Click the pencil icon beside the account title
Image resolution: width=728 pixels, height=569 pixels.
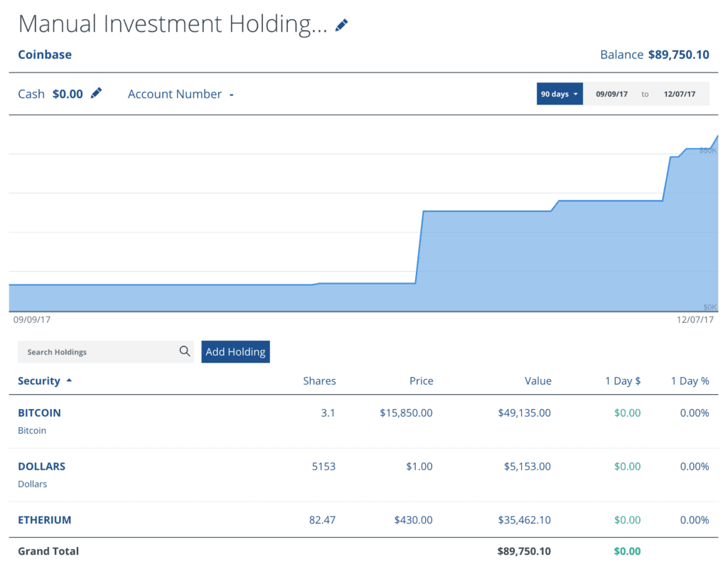(342, 26)
